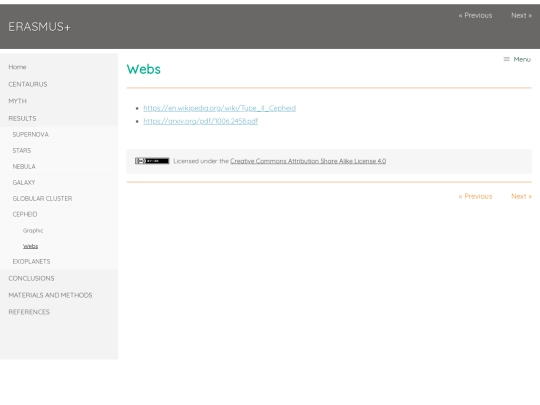Screen dimensions: 540x405
Task: Open the Creative Commons Attribution Share Alike License link
Action: tap(308, 161)
